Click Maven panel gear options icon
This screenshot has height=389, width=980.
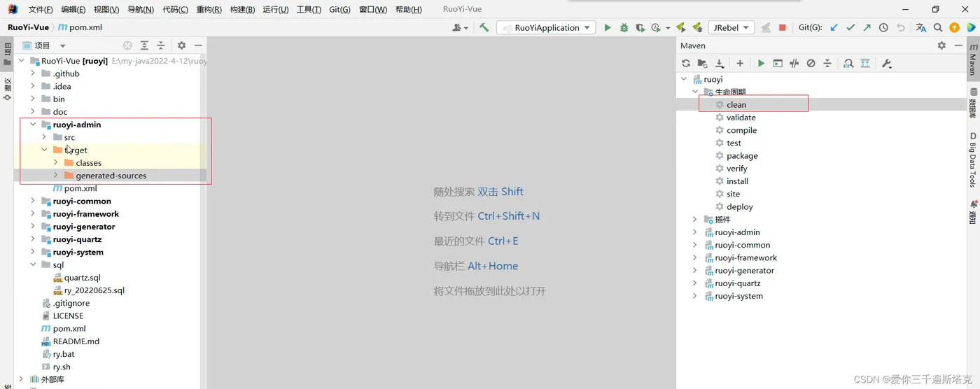coord(941,45)
